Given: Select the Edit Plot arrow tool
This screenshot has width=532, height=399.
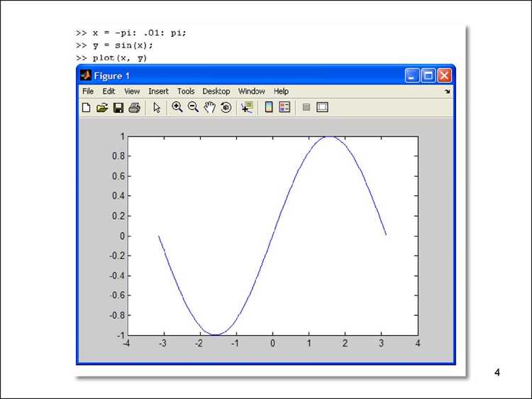Looking at the screenshot, I should pyautogui.click(x=157, y=107).
